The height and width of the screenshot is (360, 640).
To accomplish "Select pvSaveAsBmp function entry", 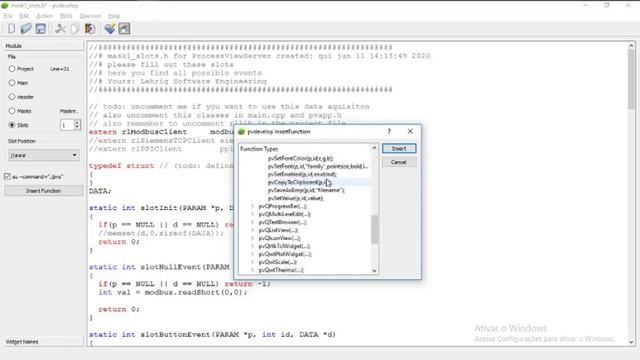I will pos(306,190).
